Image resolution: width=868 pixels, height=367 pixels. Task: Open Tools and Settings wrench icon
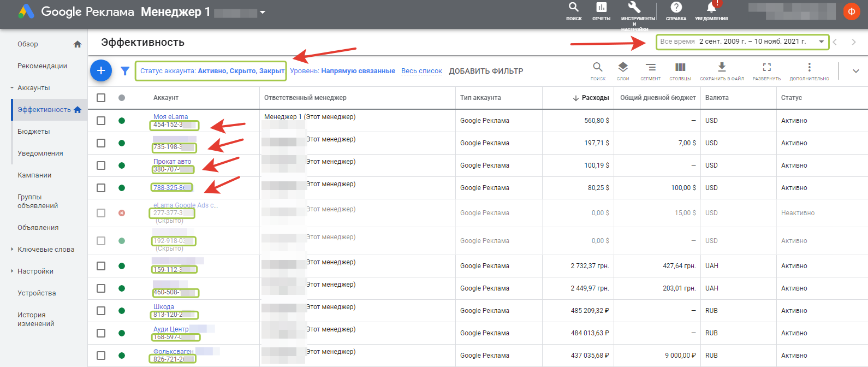[x=634, y=8]
